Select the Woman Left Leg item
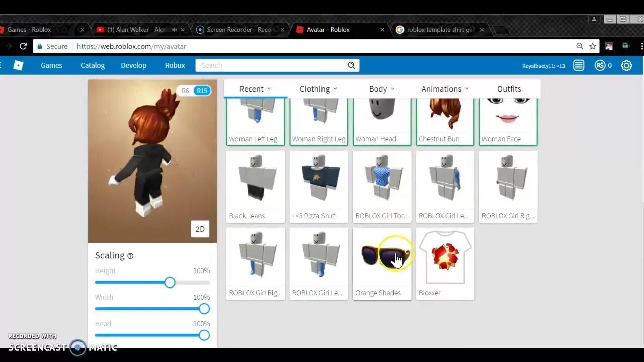644x362 pixels. [256, 122]
